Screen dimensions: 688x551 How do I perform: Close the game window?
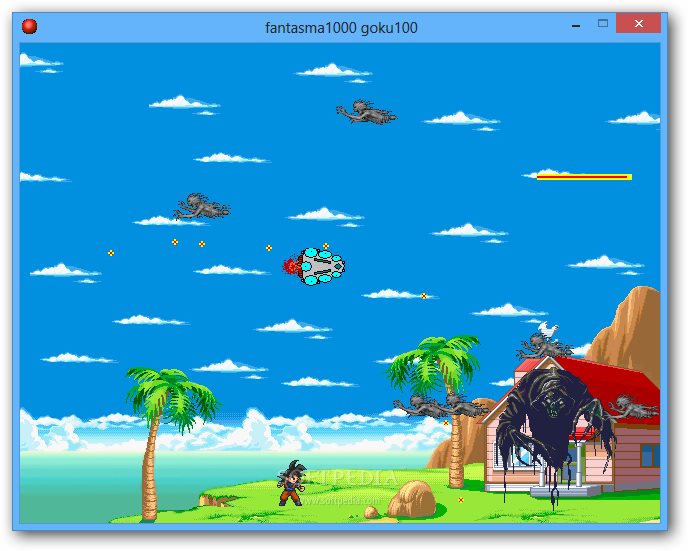click(638, 23)
